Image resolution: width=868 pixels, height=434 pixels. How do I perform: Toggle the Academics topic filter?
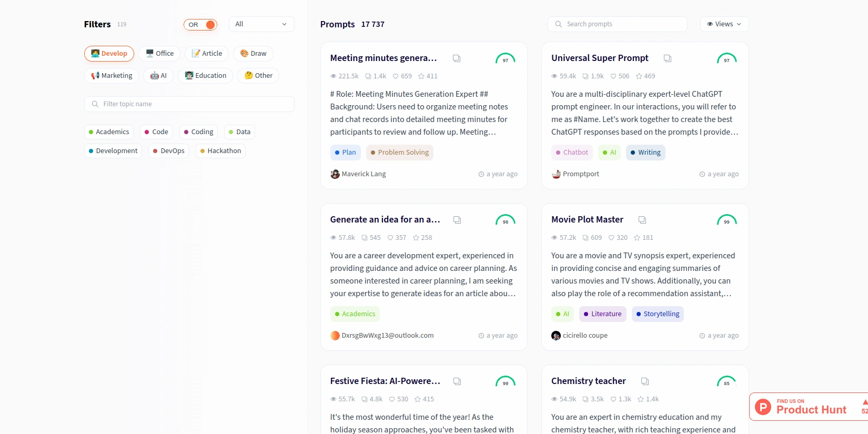[x=109, y=132]
